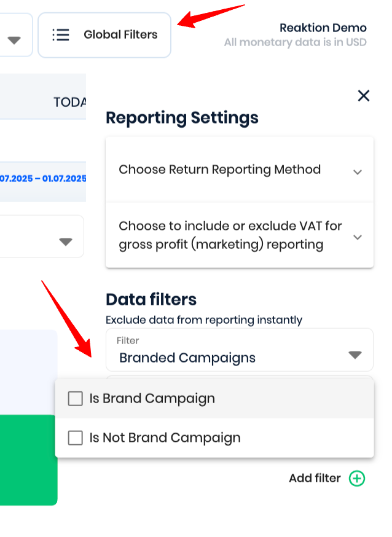Click the Branded Campaigns filter field

[239, 350]
